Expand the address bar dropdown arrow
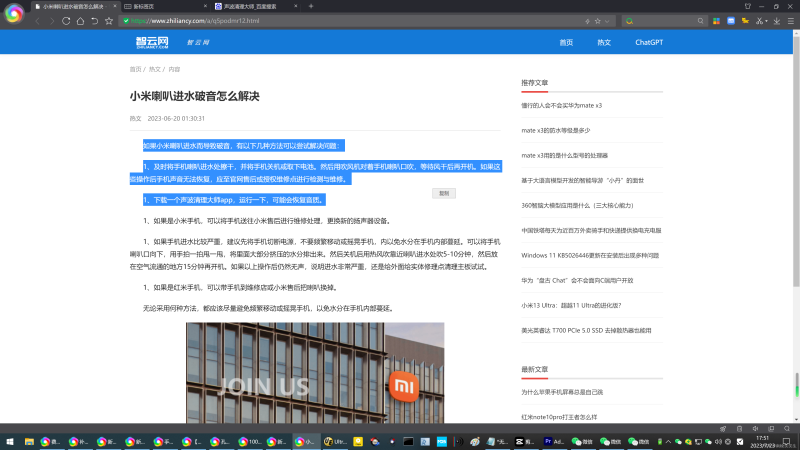Viewport: 800px width, 450px height. (x=607, y=21)
